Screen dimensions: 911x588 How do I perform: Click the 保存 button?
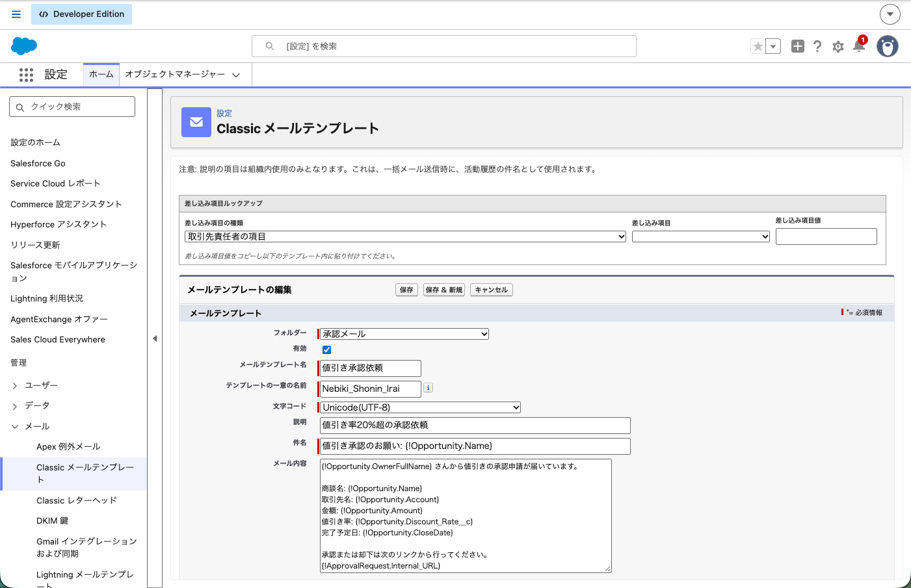coord(406,290)
